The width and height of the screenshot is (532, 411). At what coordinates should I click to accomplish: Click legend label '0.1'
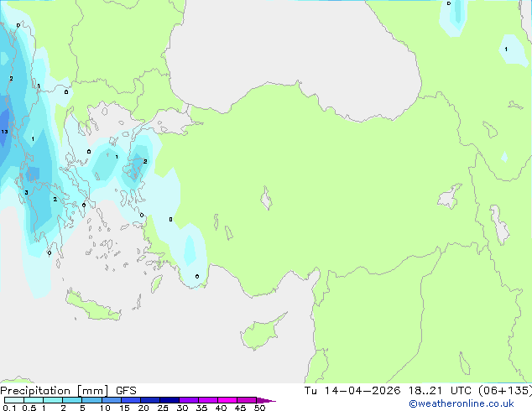point(9,408)
